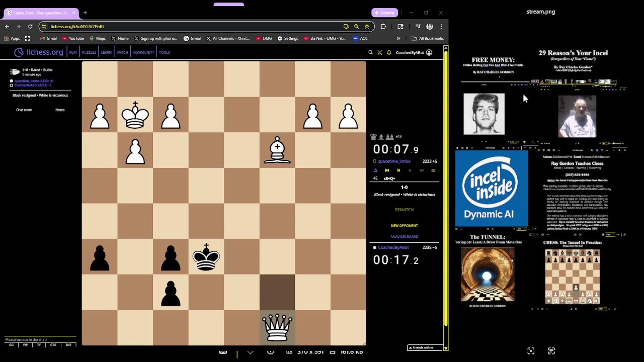
Task: Open the COMMUNITY menu
Action: (143, 52)
